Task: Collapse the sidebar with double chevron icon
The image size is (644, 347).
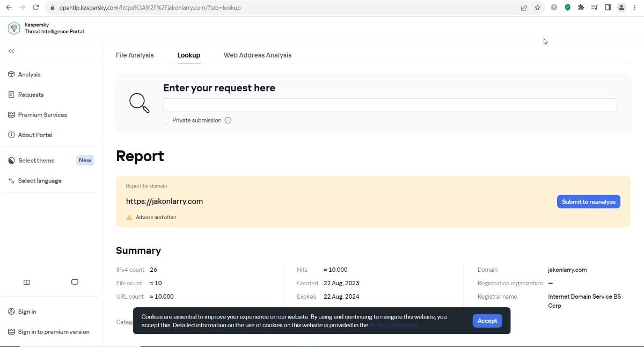Action: pyautogui.click(x=11, y=51)
